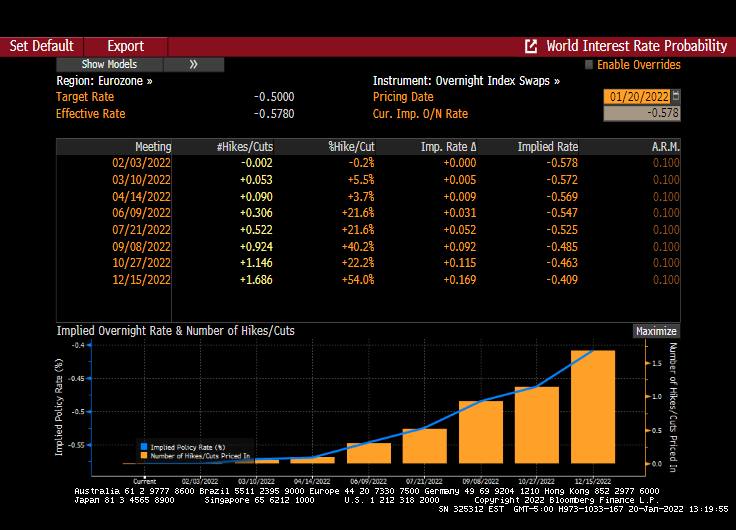Click the double-chevron next to Show Models

pyautogui.click(x=193, y=64)
